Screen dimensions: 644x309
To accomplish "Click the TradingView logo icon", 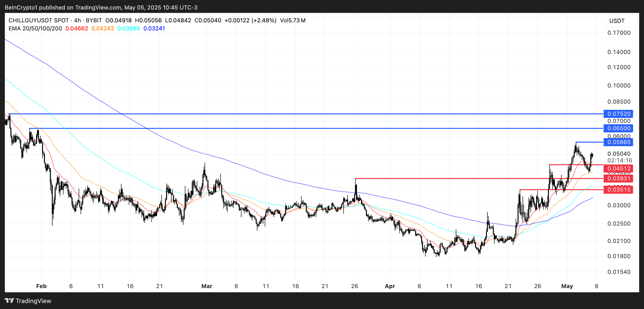I will 10,300.
